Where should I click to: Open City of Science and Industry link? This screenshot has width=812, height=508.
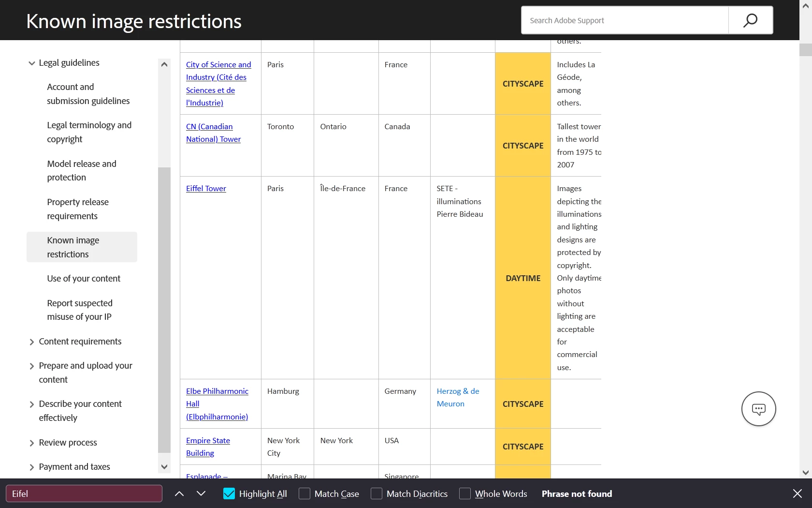(218, 84)
